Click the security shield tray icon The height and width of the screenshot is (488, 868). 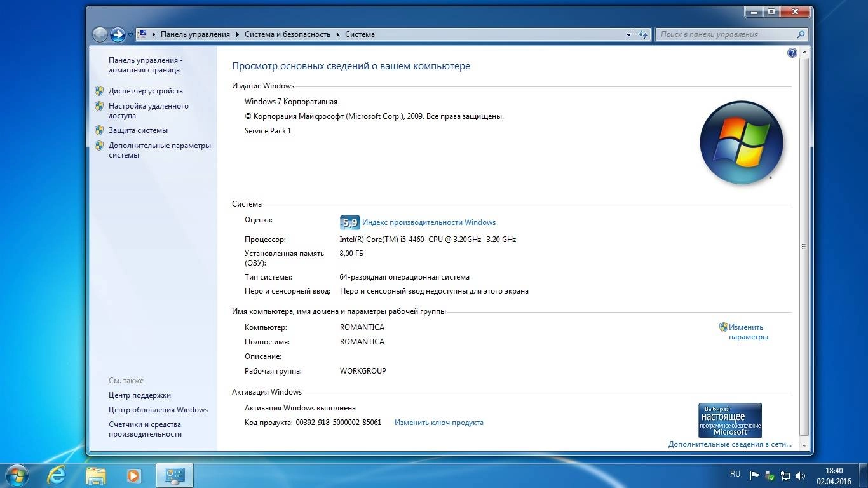tap(770, 475)
